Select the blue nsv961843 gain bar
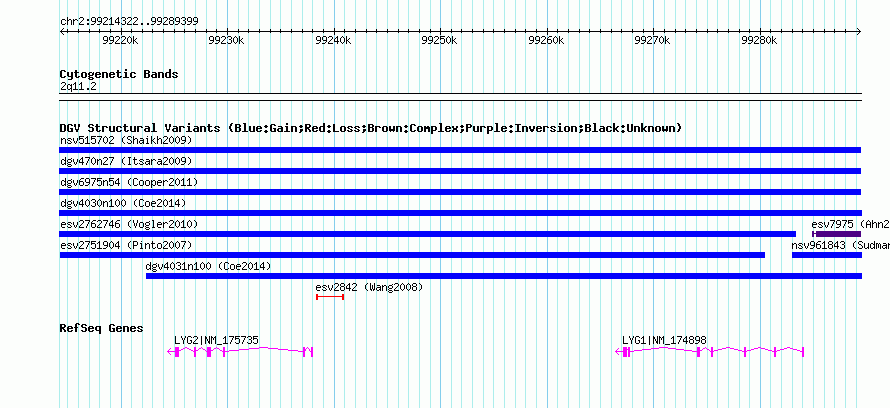Image resolution: width=890 pixels, height=408 pixels. click(x=827, y=255)
